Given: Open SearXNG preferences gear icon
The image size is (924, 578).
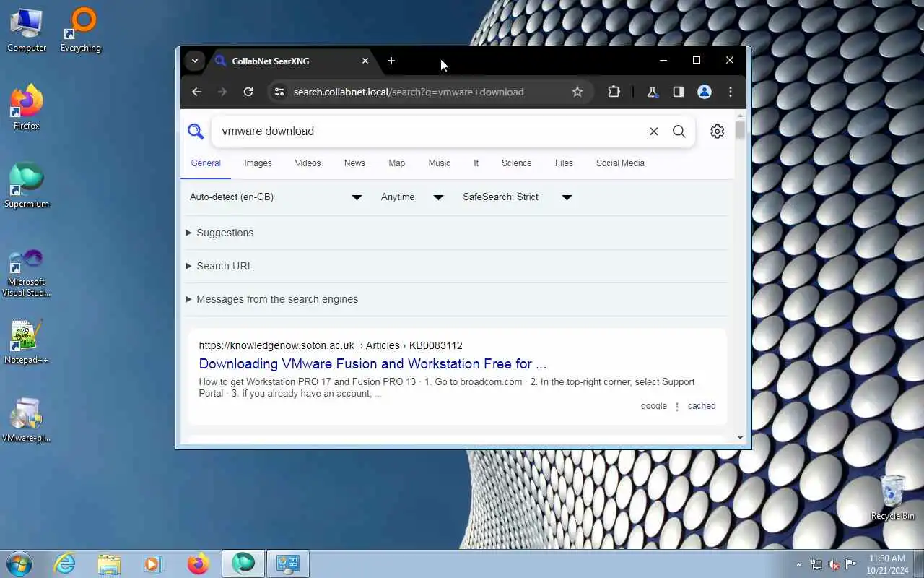Looking at the screenshot, I should (x=717, y=131).
